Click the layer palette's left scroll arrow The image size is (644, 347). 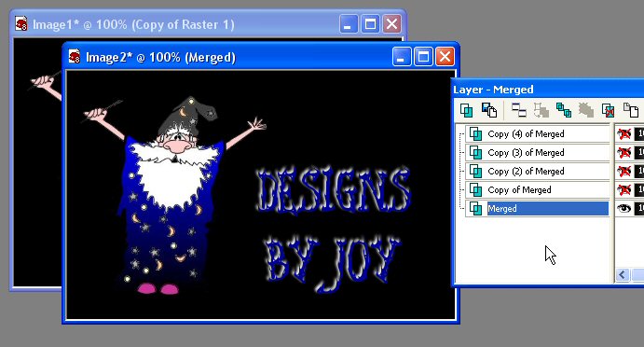pos(623,274)
